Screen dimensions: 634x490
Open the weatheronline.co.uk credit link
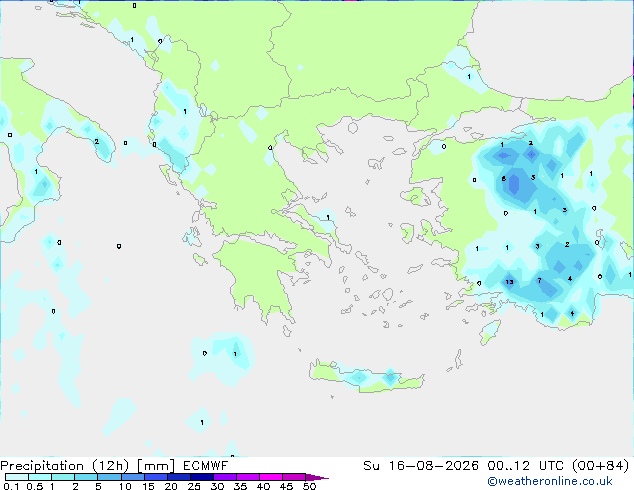(x=550, y=481)
